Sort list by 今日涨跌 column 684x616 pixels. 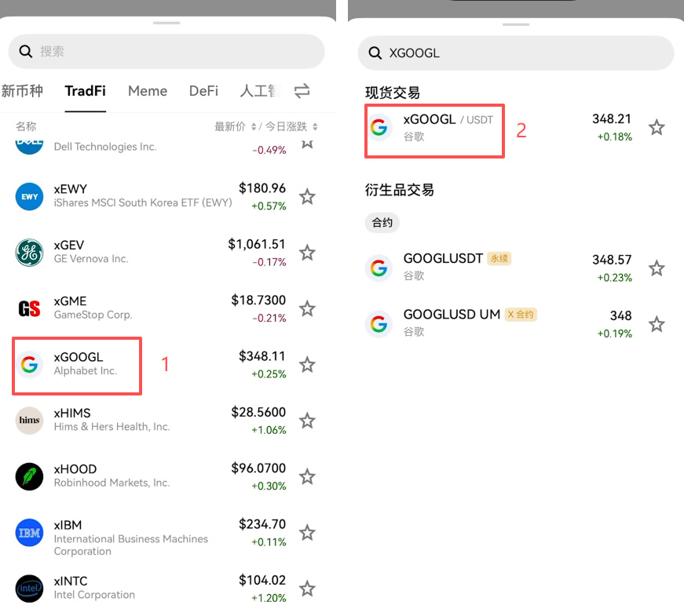(291, 126)
